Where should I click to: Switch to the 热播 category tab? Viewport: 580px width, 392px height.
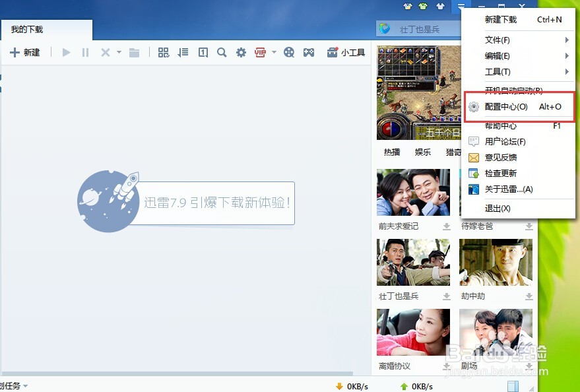click(x=392, y=152)
